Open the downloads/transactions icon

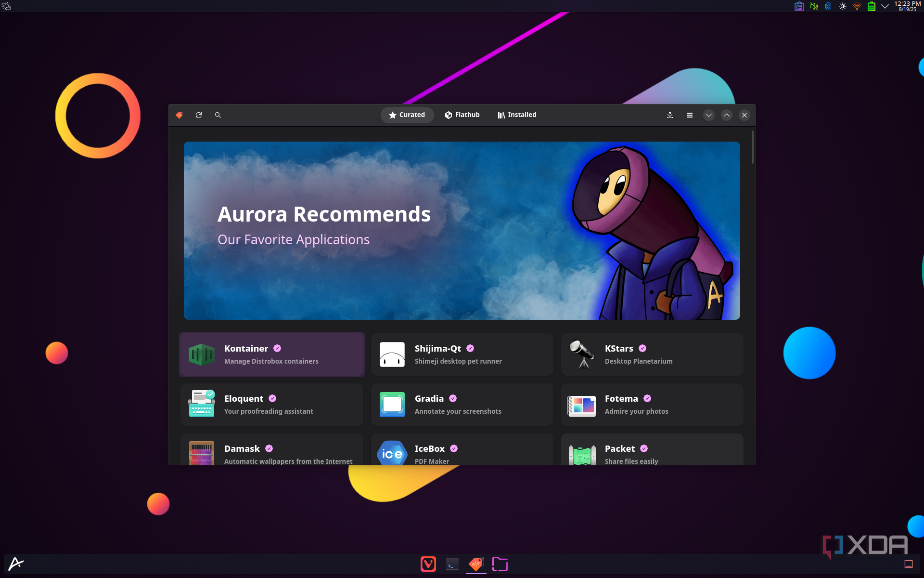tap(670, 115)
